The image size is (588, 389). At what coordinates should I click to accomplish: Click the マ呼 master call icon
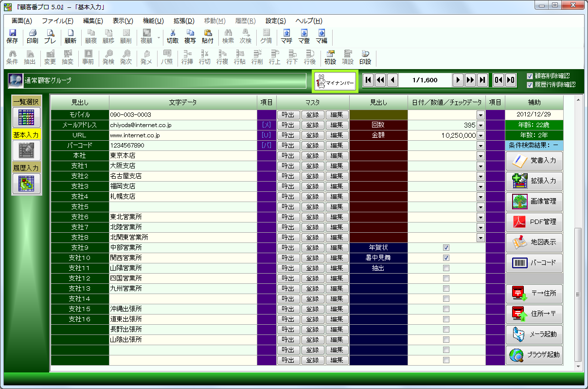click(286, 37)
